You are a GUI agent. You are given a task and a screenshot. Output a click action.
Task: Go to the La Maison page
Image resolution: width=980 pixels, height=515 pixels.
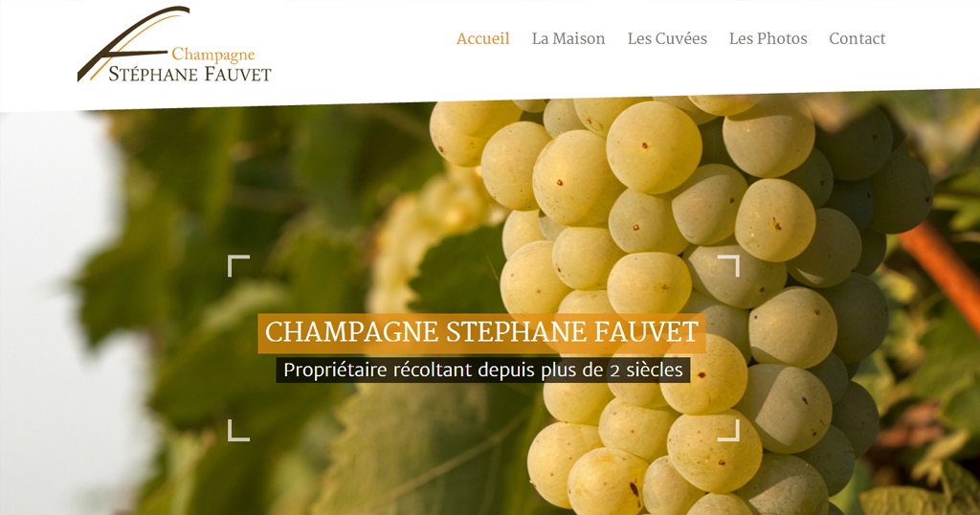[x=568, y=38]
